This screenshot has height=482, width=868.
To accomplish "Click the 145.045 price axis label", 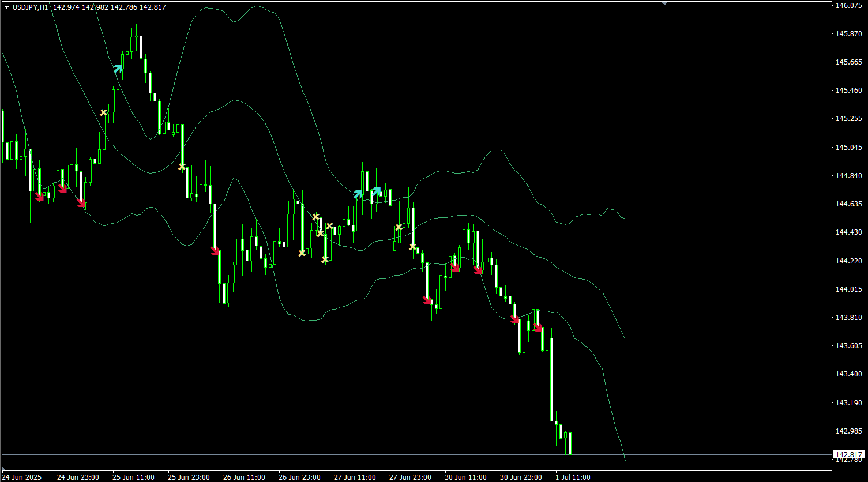I will click(x=848, y=148).
